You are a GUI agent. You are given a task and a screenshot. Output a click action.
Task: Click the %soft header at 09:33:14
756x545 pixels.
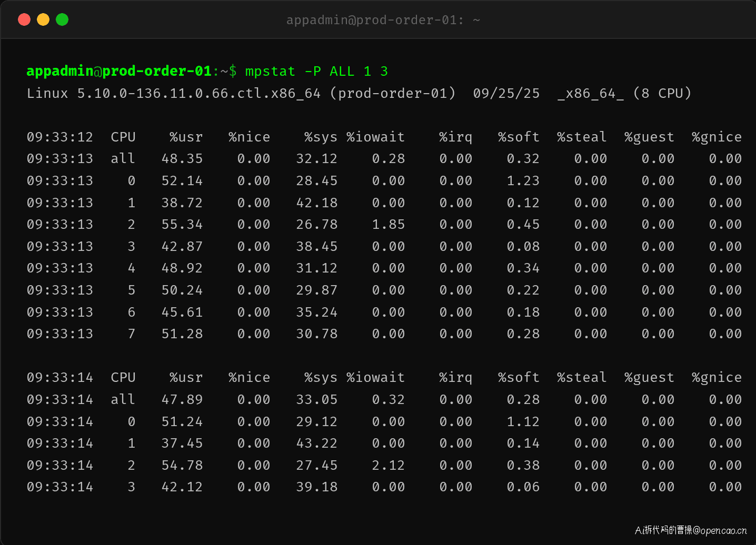(x=519, y=377)
